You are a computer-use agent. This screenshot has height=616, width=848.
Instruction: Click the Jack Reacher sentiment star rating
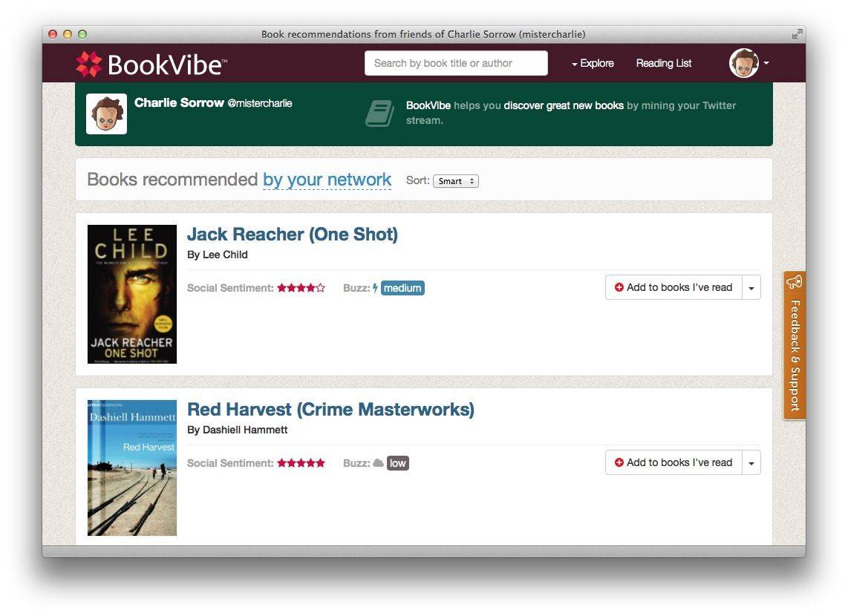[301, 288]
